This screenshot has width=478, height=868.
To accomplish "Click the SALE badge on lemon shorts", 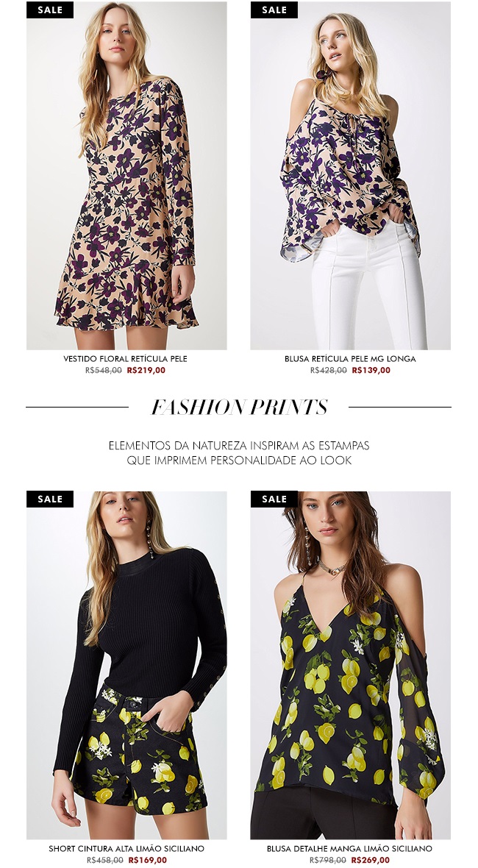I will (x=50, y=499).
